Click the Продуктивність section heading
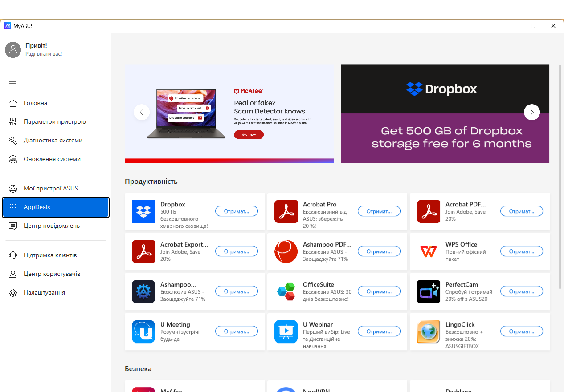The width and height of the screenshot is (564, 392). 151,182
